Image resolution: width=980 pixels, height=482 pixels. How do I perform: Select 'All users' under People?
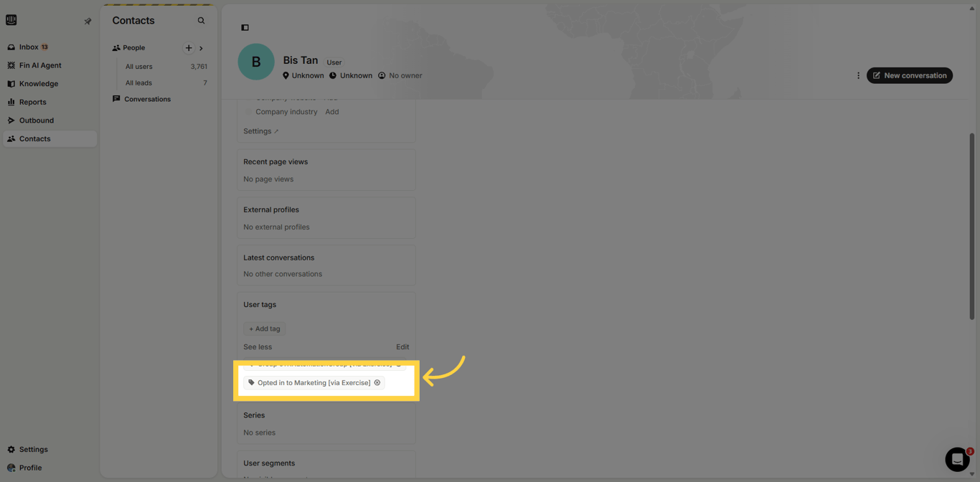pos(138,66)
